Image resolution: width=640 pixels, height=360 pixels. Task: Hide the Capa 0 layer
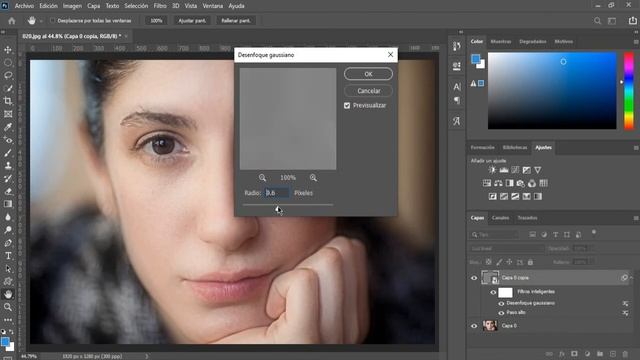(x=474, y=326)
